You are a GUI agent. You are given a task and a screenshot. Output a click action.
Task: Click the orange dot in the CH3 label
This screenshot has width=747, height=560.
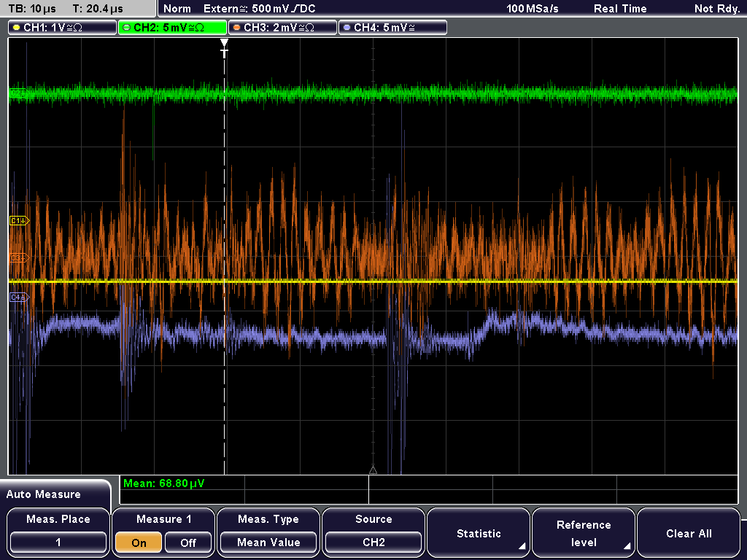coord(237,28)
